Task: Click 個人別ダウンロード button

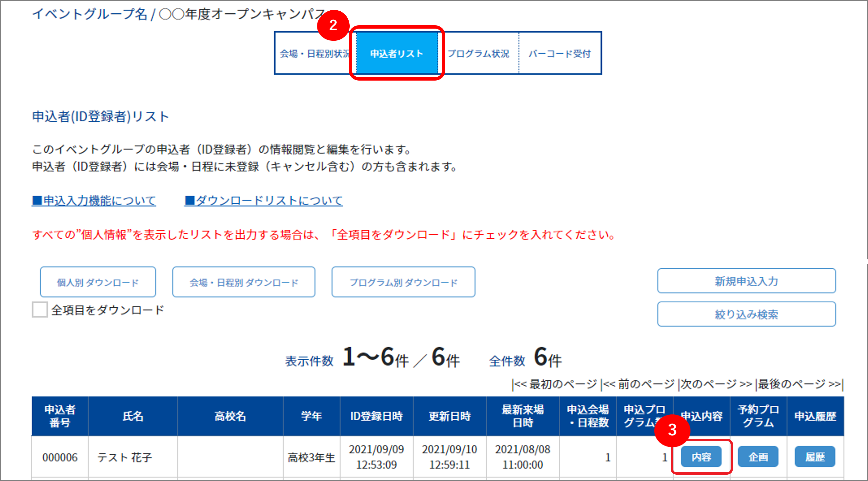Action: (x=98, y=282)
